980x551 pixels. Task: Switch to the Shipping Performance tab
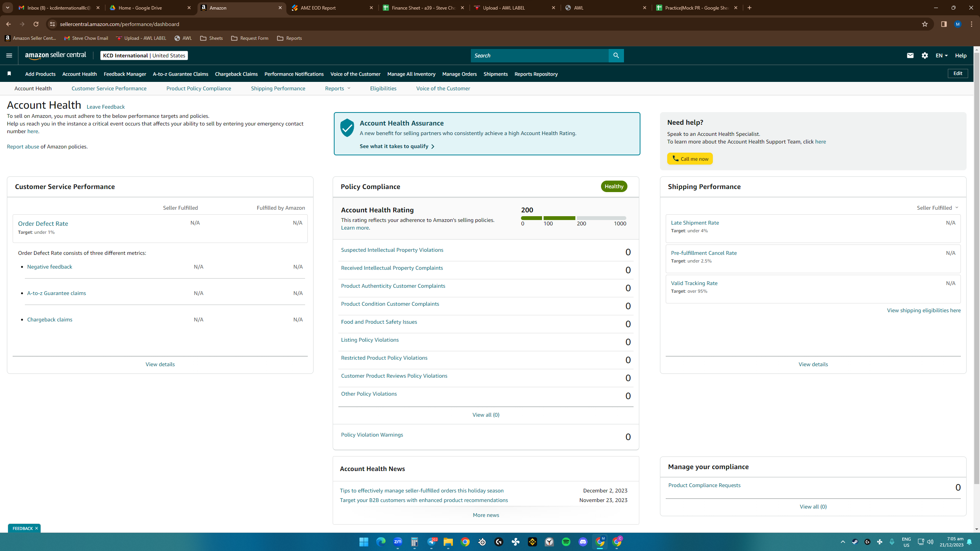(x=278, y=88)
